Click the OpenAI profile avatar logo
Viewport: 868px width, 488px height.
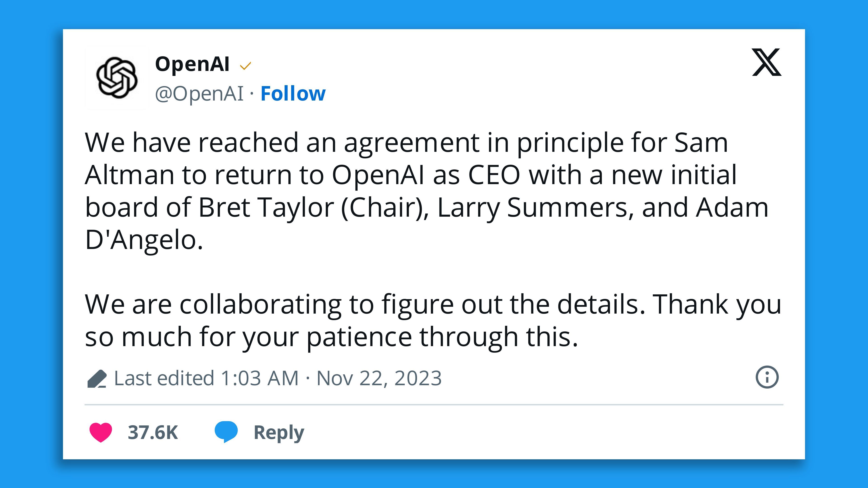pyautogui.click(x=117, y=78)
